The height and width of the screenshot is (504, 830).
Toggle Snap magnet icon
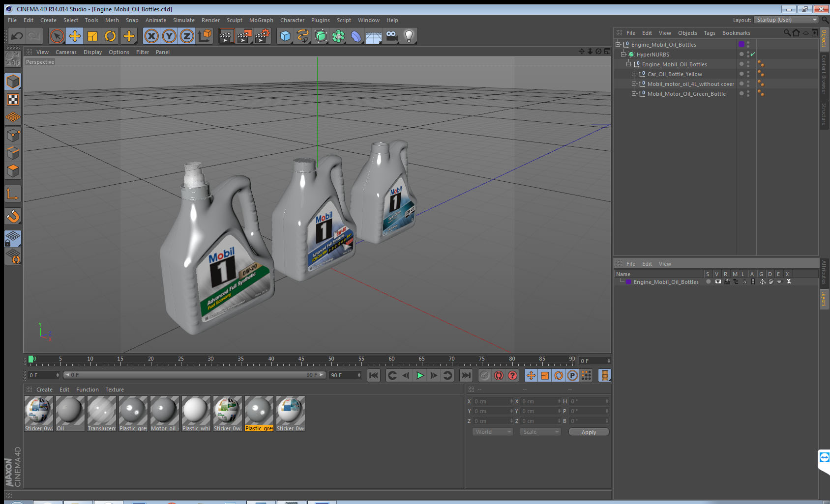coord(13,216)
